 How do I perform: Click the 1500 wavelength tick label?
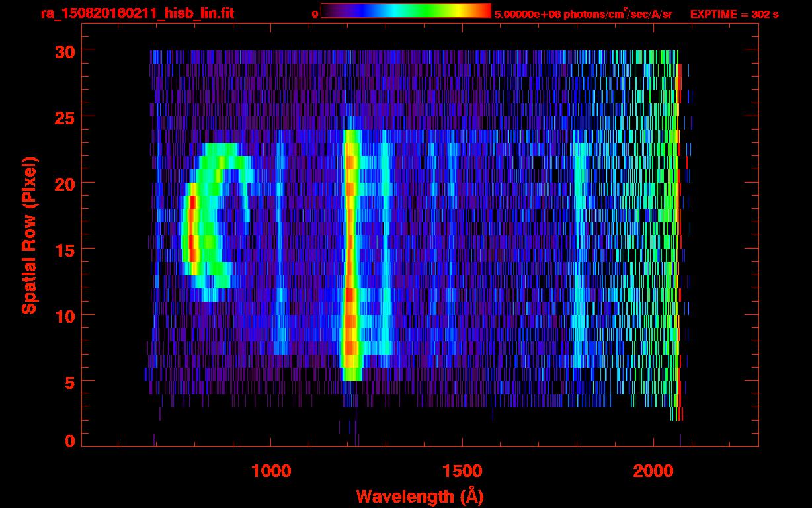tap(462, 471)
